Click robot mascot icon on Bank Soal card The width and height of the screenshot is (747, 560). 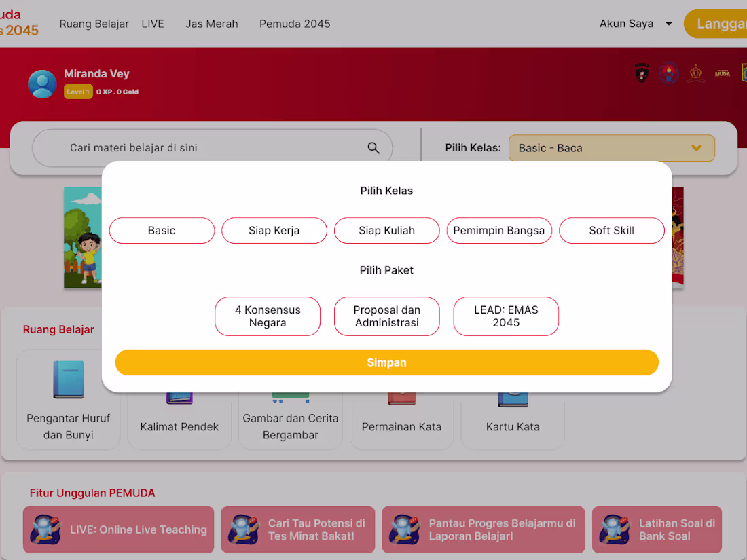click(615, 529)
